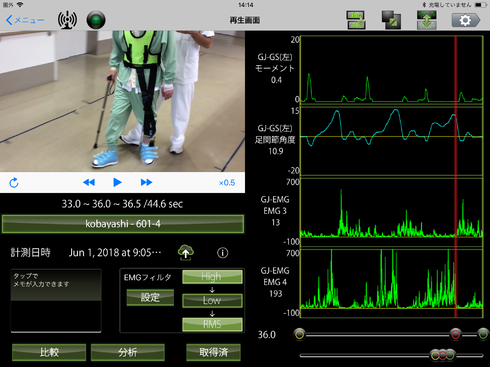Rewind the video playback

click(x=89, y=182)
